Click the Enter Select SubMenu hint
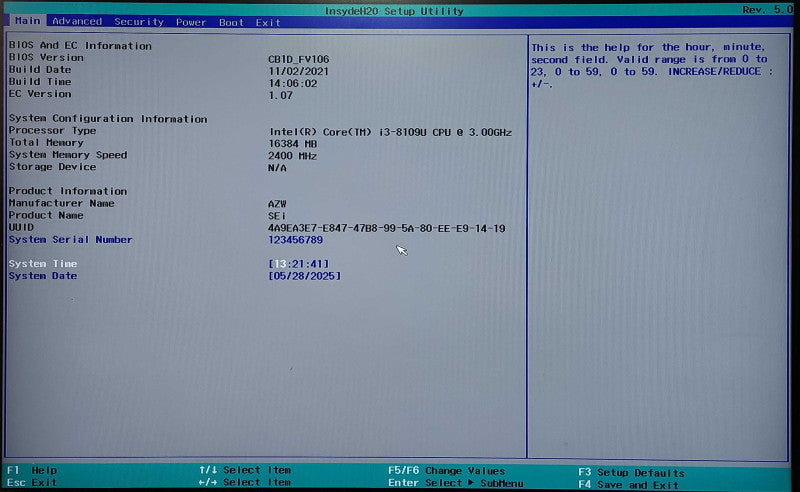Viewport: 800px width, 492px height. click(x=456, y=483)
